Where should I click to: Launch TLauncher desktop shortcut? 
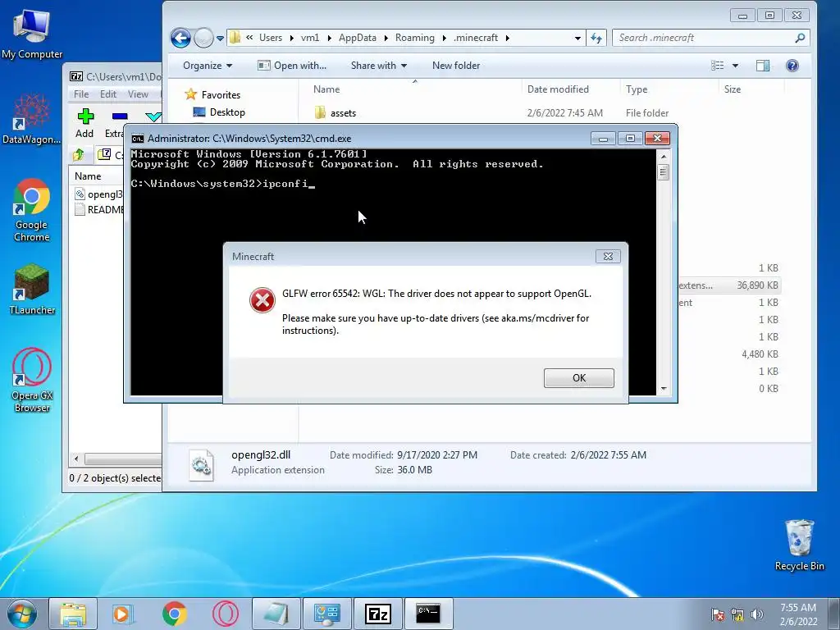tap(32, 290)
